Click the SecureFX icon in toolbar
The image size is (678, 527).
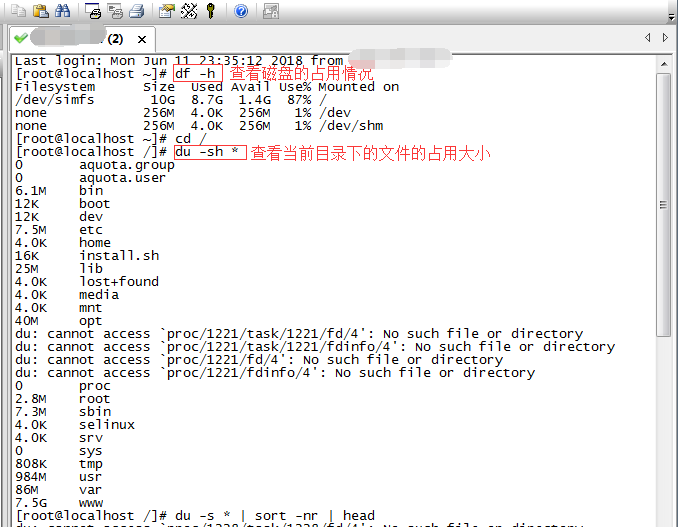click(x=271, y=11)
